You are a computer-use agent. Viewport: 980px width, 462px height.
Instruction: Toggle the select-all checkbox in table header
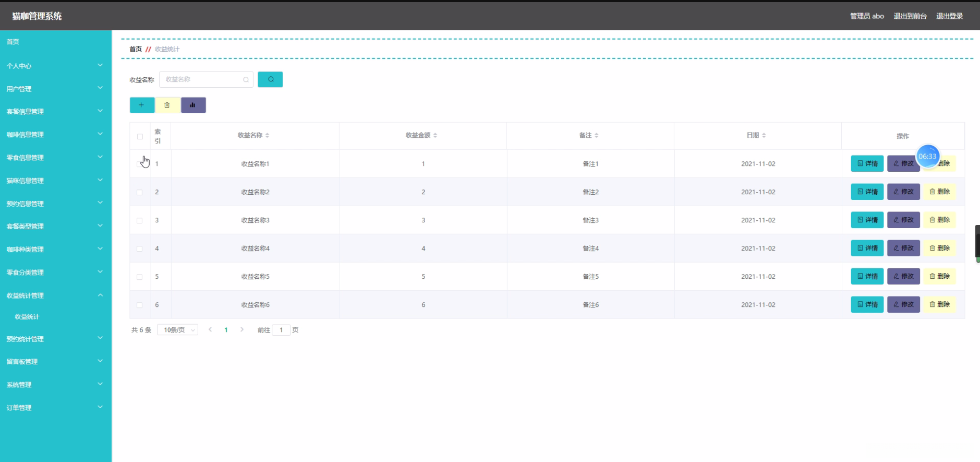pos(140,136)
